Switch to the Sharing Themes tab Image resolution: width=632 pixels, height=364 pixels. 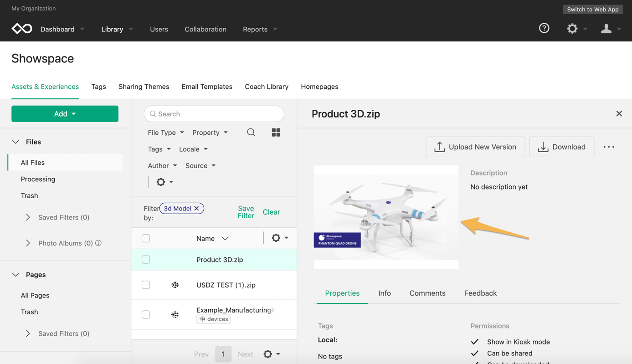point(144,87)
